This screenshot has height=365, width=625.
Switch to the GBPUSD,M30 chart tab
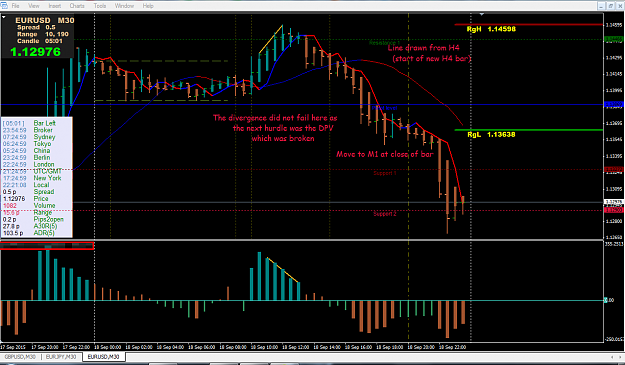point(20,357)
